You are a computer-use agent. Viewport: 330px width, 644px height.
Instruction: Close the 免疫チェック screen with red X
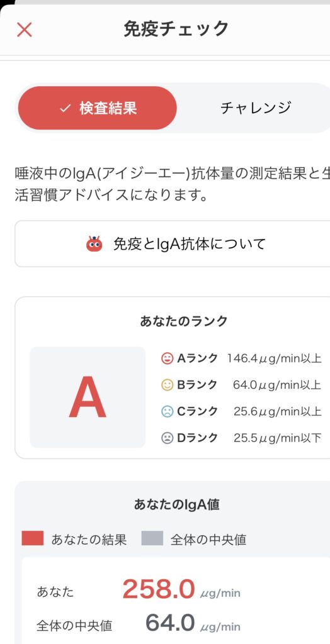pyautogui.click(x=25, y=30)
